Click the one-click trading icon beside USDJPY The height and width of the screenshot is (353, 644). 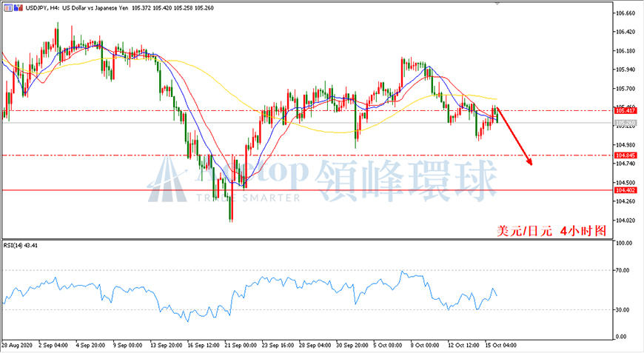[19, 7]
